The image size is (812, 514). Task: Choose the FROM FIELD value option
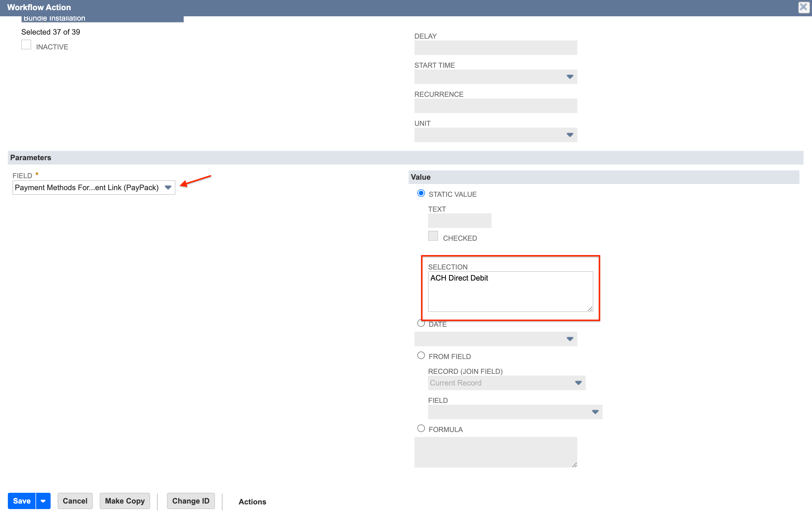[421, 355]
